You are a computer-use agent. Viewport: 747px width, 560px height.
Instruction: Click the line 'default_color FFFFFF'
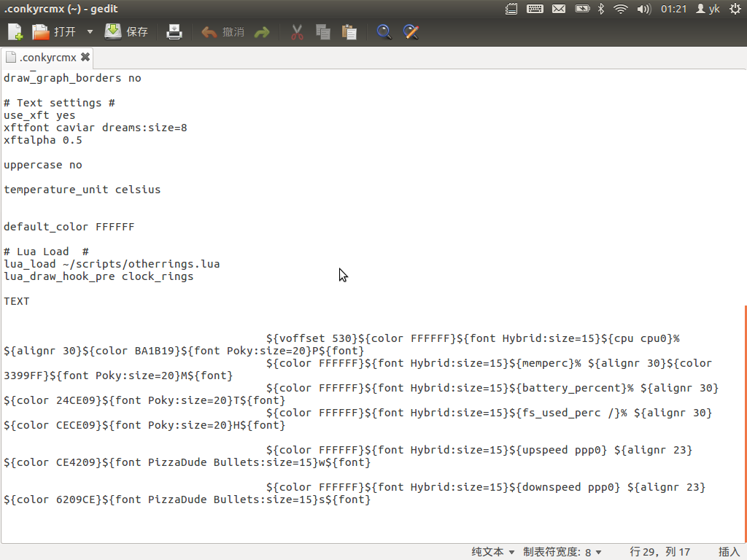click(x=69, y=227)
